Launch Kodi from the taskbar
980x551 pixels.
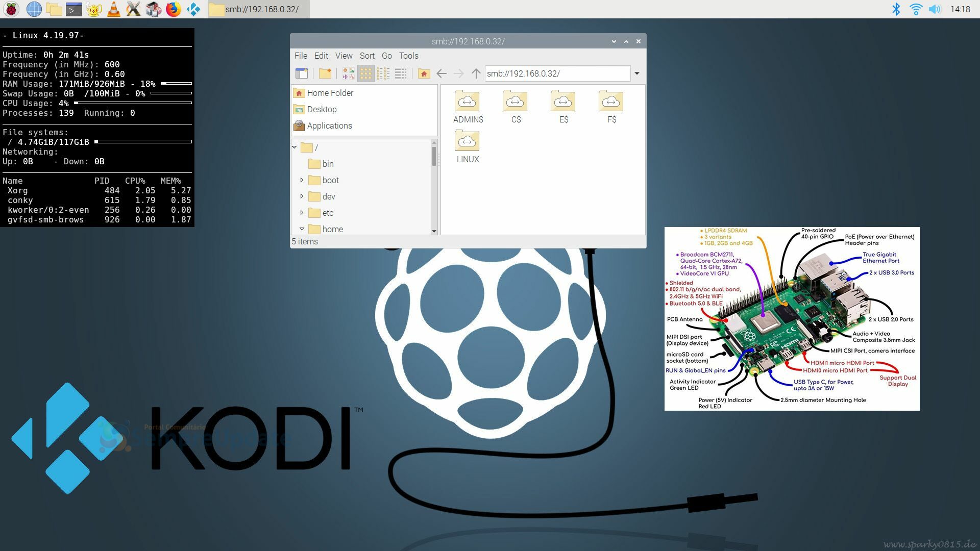click(x=193, y=9)
